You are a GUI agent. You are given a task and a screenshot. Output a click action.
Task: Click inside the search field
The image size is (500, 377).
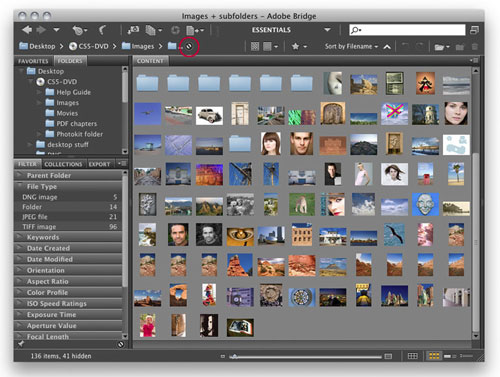click(x=407, y=30)
